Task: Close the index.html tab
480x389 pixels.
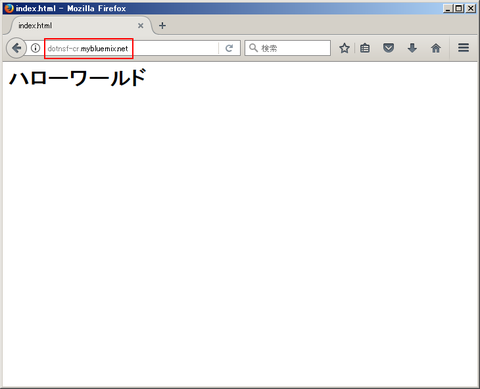Action: 141,26
